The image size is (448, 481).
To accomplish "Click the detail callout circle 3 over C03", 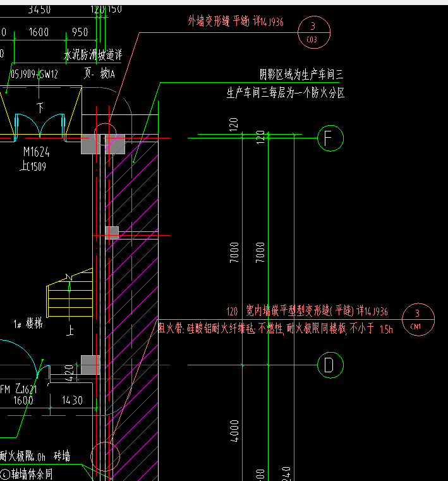I will point(314,32).
